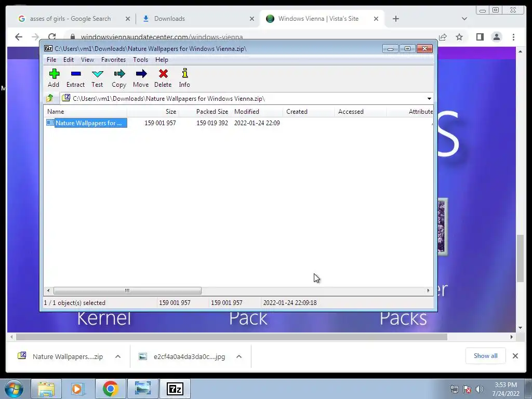Open the Edit menu
This screenshot has width=532, height=399.
(x=69, y=60)
